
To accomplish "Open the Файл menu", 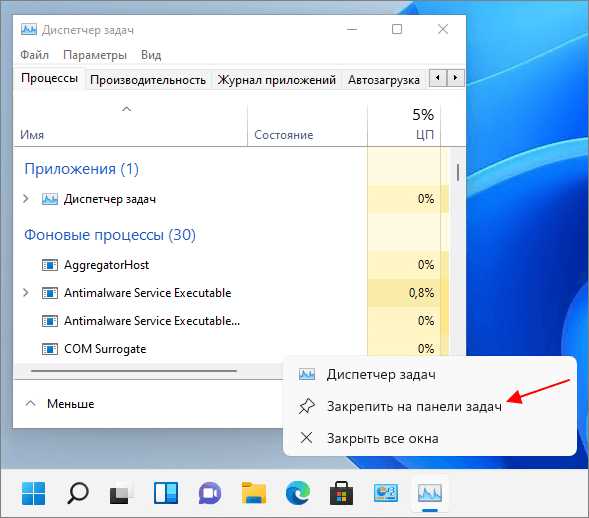I will [34, 55].
